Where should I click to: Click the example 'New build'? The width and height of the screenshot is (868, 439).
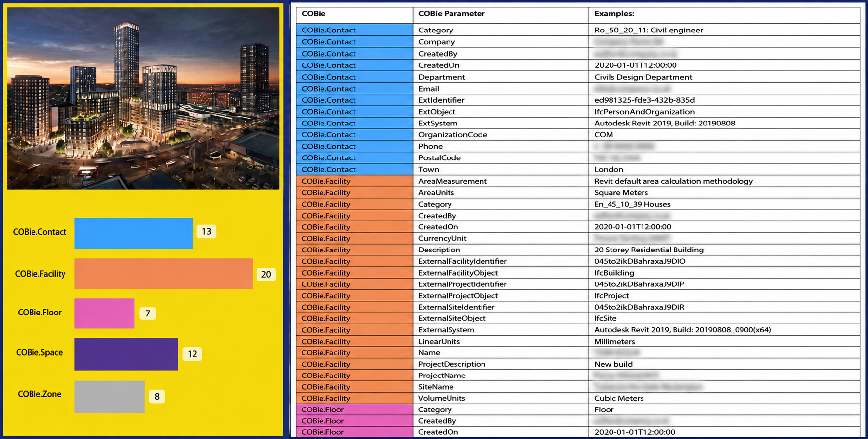point(613,364)
